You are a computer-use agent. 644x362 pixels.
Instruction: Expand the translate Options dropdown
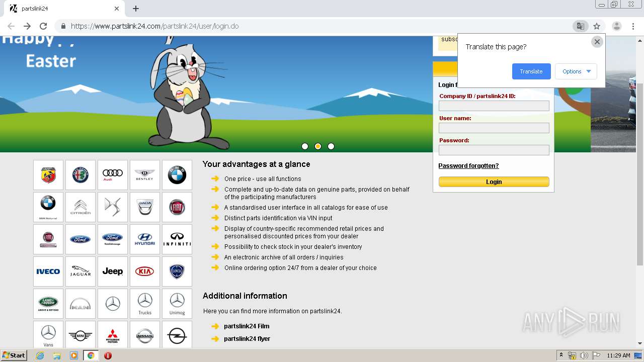tap(576, 71)
